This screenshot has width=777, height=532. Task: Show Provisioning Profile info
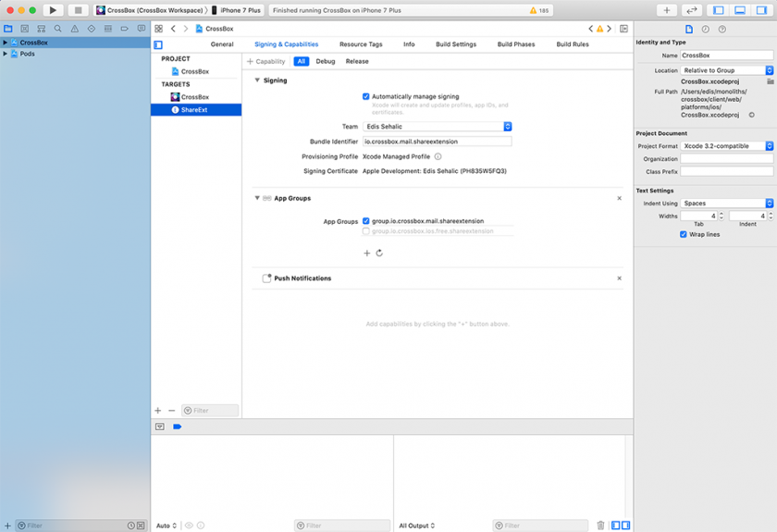tap(438, 156)
